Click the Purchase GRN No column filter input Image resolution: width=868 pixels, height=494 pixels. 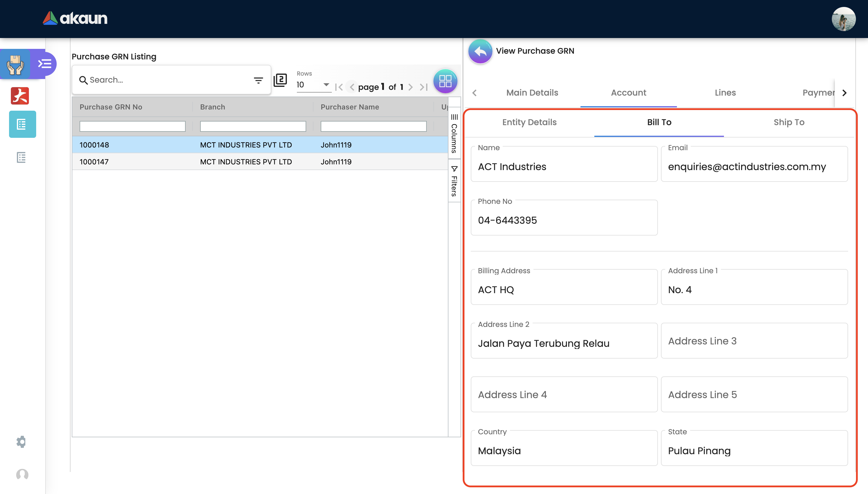[132, 127]
